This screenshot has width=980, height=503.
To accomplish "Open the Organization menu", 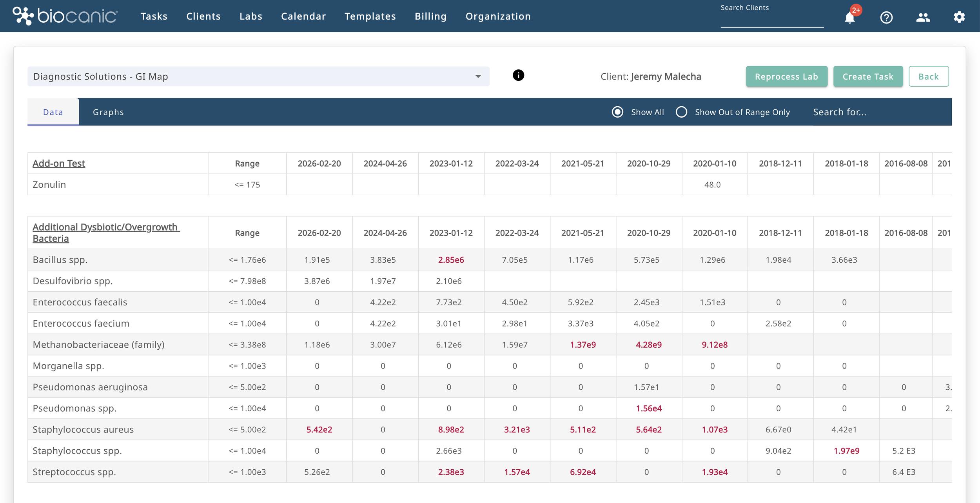I will tap(498, 16).
